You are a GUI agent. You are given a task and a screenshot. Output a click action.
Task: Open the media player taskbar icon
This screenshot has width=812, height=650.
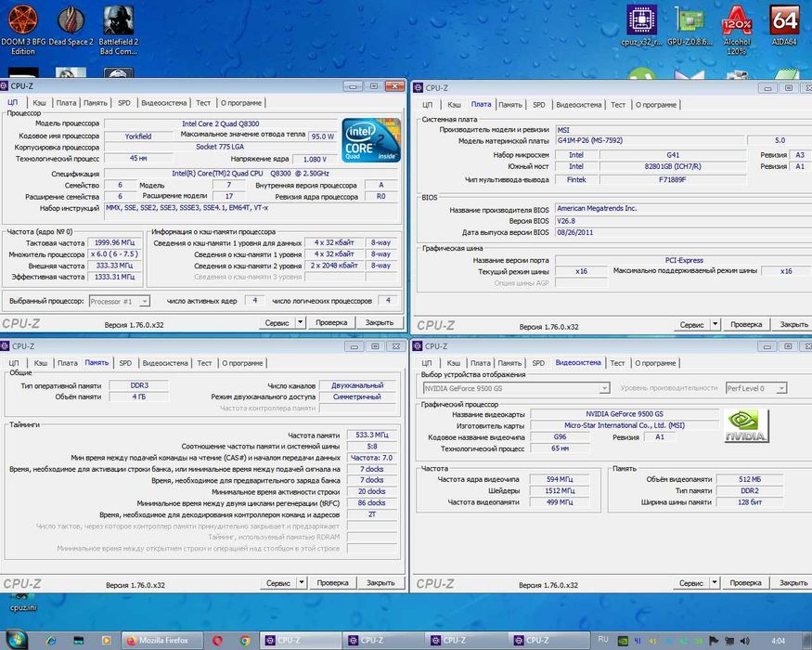click(106, 641)
